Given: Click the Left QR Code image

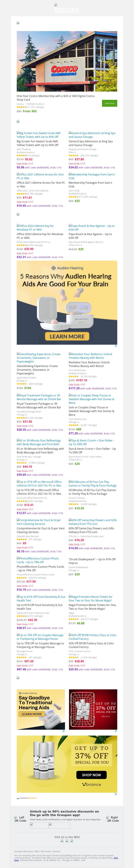Looking at the screenshot, I should tap(20, 819).
